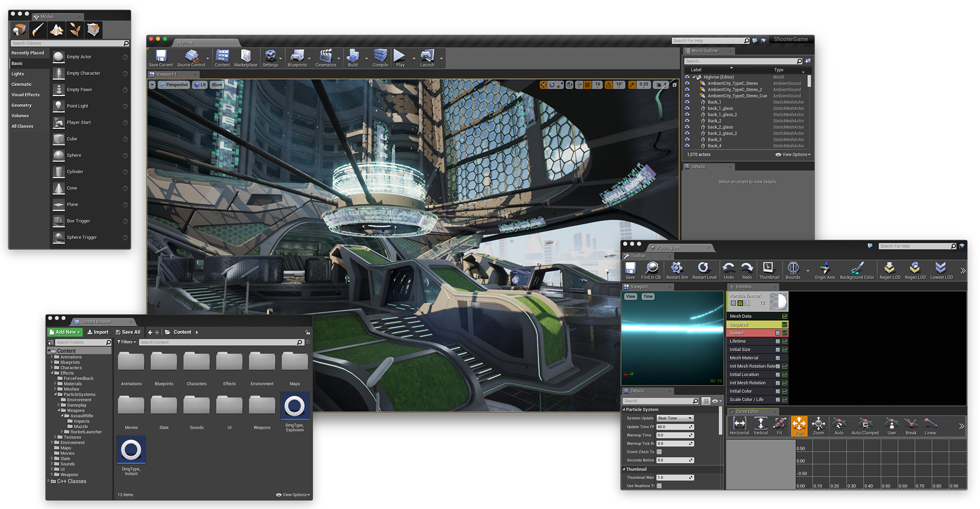This screenshot has height=509, width=980.
Task: Click the Import button
Action: click(x=97, y=332)
